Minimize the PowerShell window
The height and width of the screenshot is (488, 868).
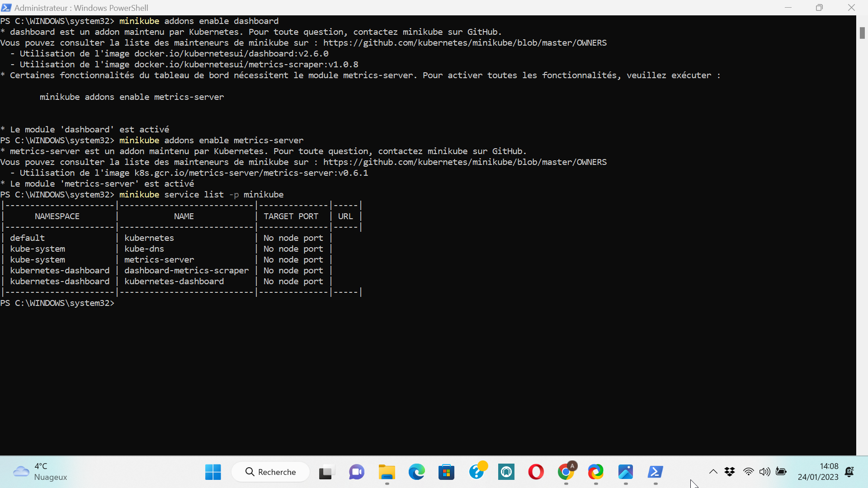(788, 8)
